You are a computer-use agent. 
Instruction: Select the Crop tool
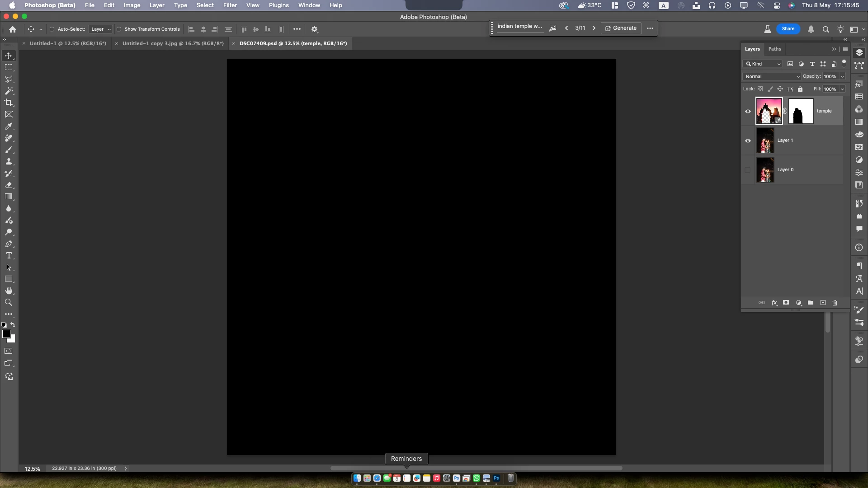tap(9, 103)
